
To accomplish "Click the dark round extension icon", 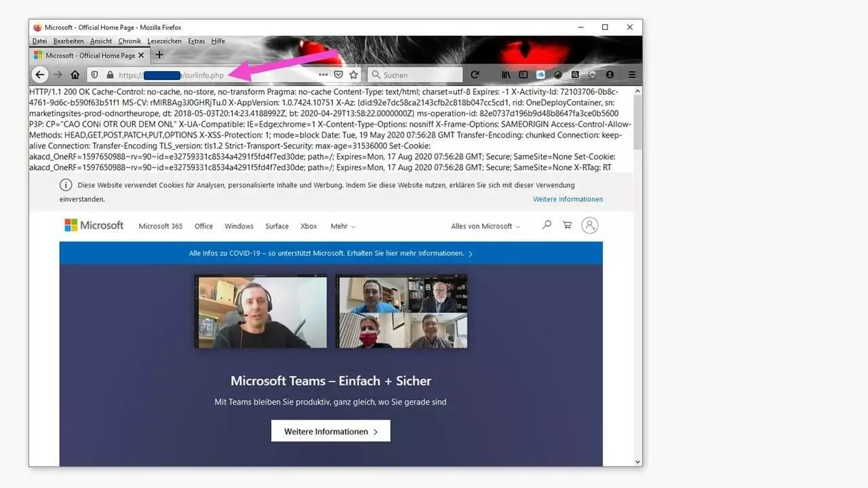I will point(558,75).
